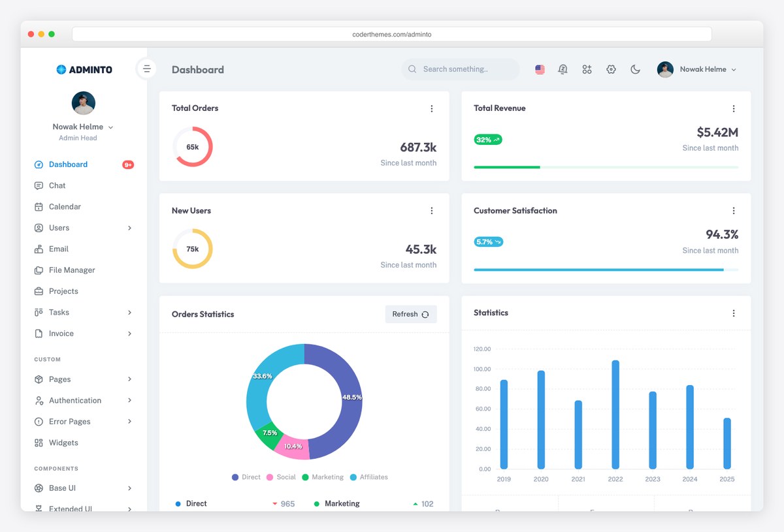
Task: Click the Projects briefcase icon
Action: [39, 291]
